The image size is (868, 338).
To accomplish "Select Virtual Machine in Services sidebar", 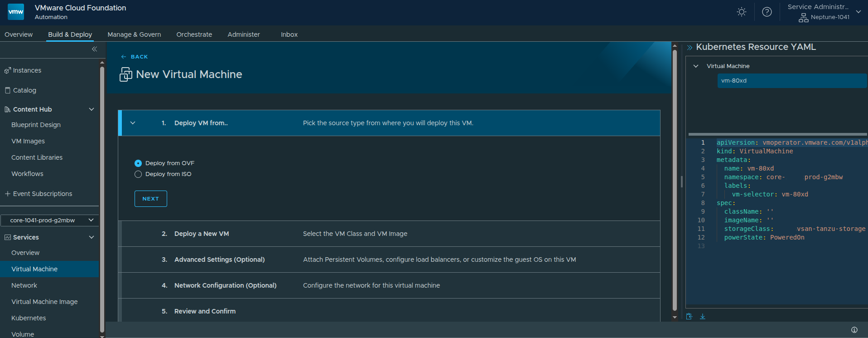I will (49, 269).
